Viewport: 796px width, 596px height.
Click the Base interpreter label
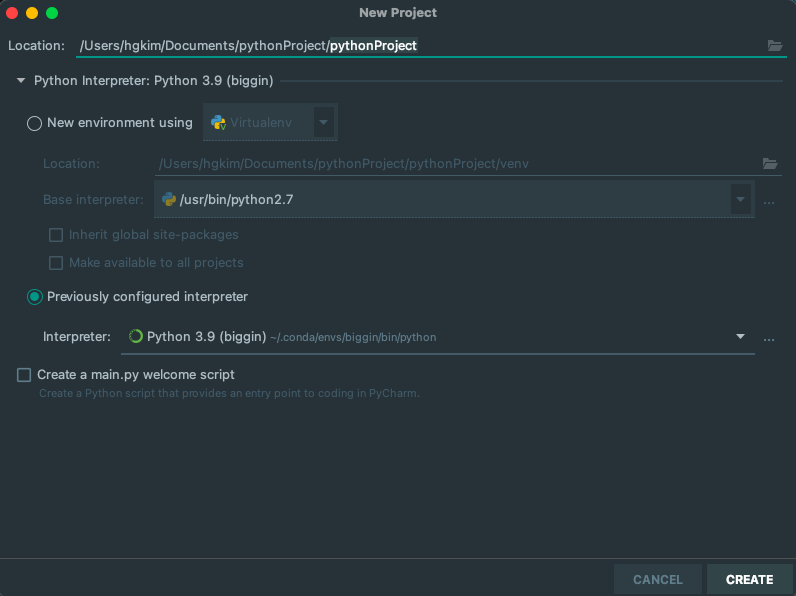click(93, 200)
